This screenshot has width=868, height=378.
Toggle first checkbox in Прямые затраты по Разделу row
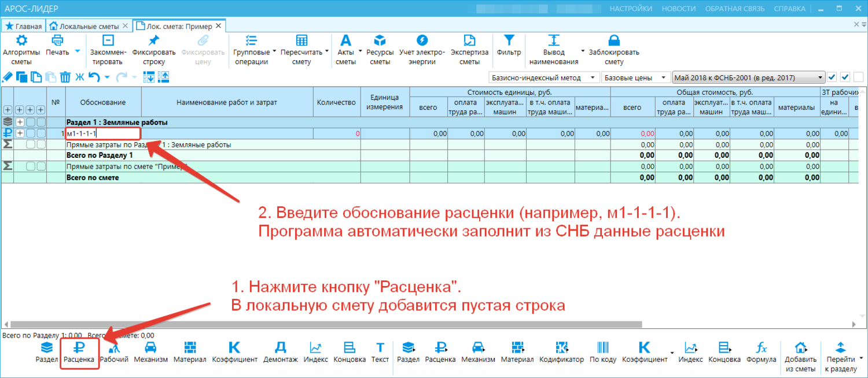point(31,144)
